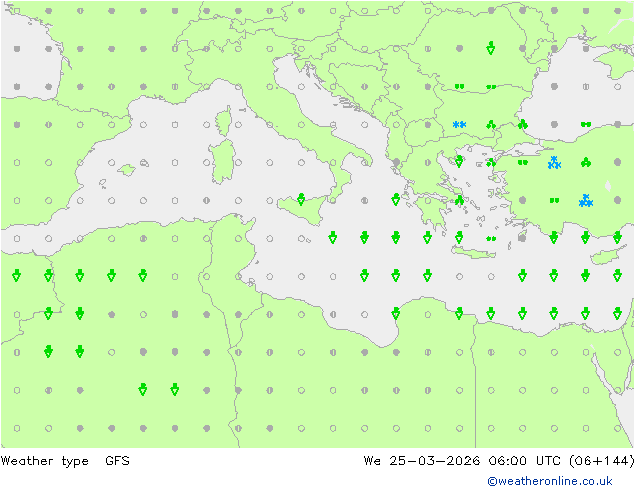Screen dimensions: 634x490
Task: Click the green drizzle symbol just north of Crete
Action: pos(491,239)
